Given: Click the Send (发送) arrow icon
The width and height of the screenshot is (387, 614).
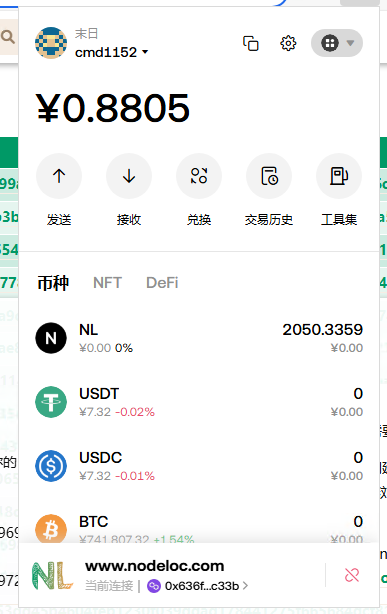Looking at the screenshot, I should pyautogui.click(x=59, y=176).
